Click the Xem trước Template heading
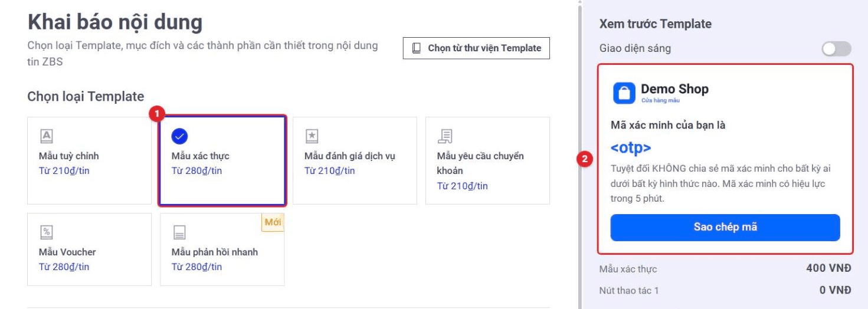 coord(656,24)
